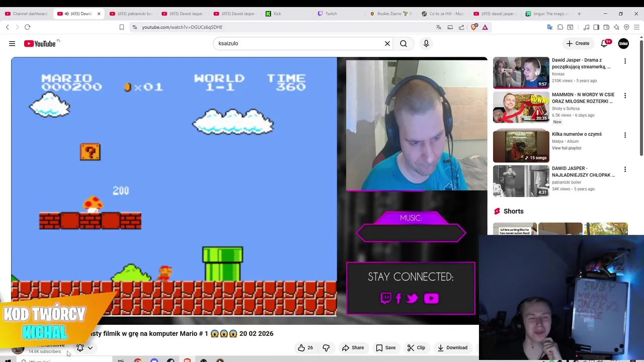The image size is (644, 362).
Task: Click the Download button
Action: (x=452, y=347)
